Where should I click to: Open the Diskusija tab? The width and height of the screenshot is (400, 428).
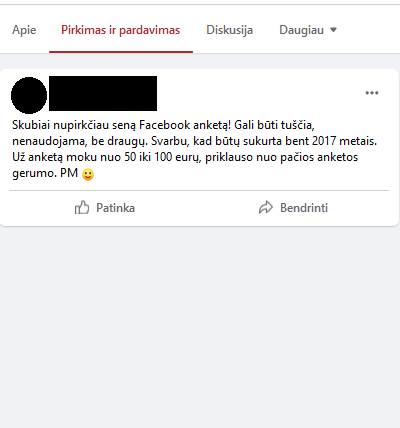click(x=229, y=30)
